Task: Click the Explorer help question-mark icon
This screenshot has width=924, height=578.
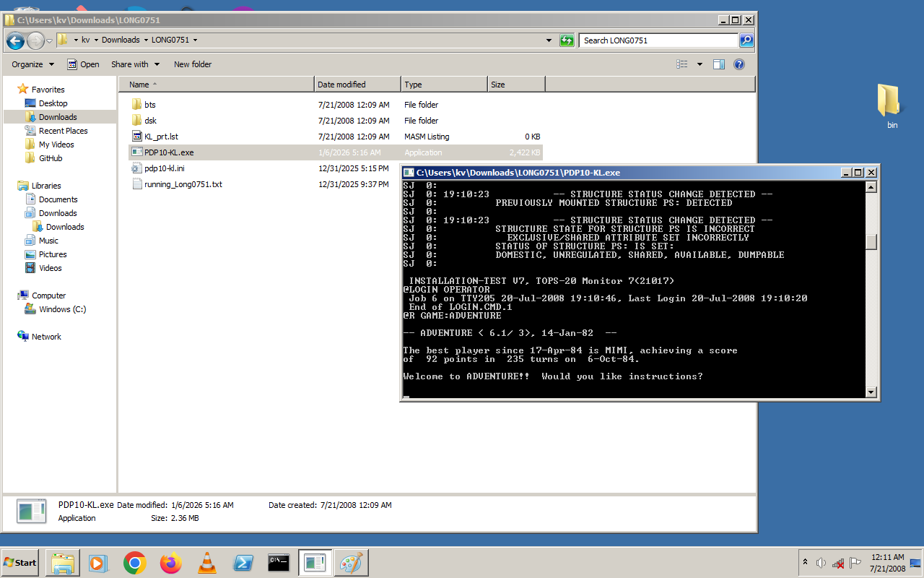Action: [x=739, y=64]
